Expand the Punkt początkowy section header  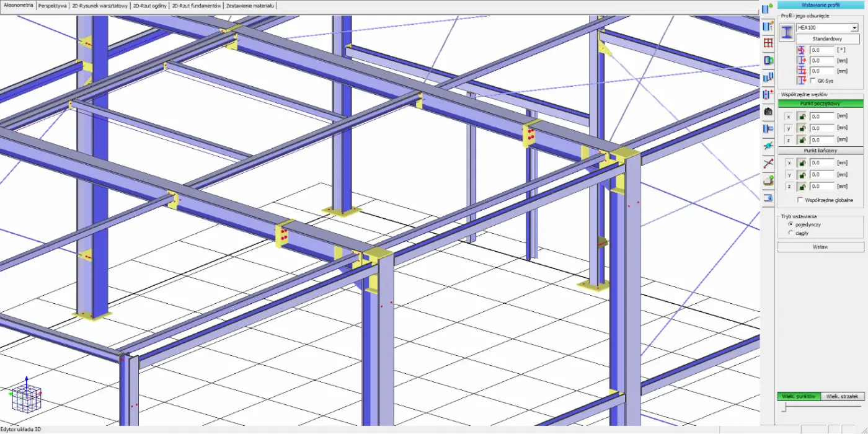820,104
